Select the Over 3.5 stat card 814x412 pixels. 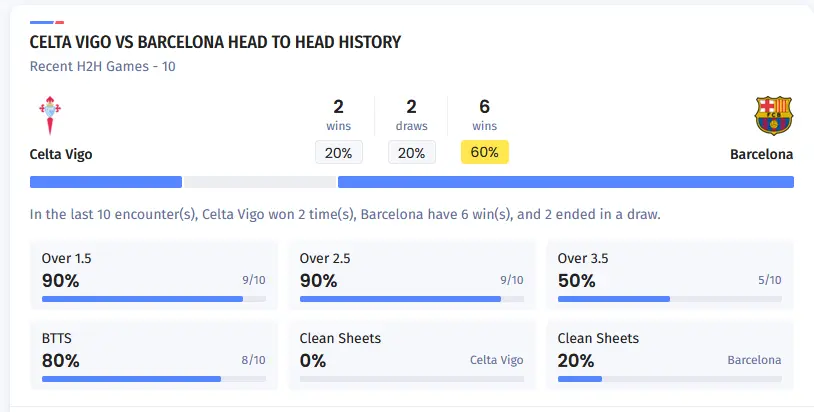point(670,274)
